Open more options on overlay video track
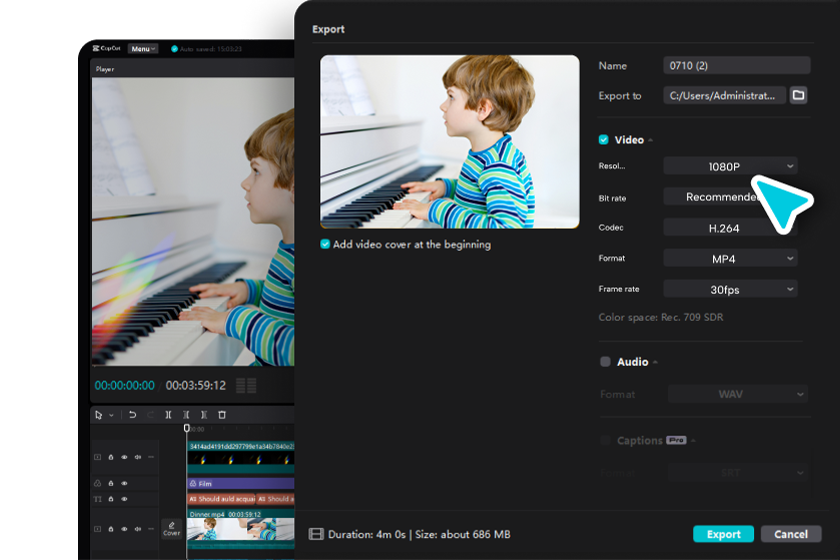 (151, 457)
